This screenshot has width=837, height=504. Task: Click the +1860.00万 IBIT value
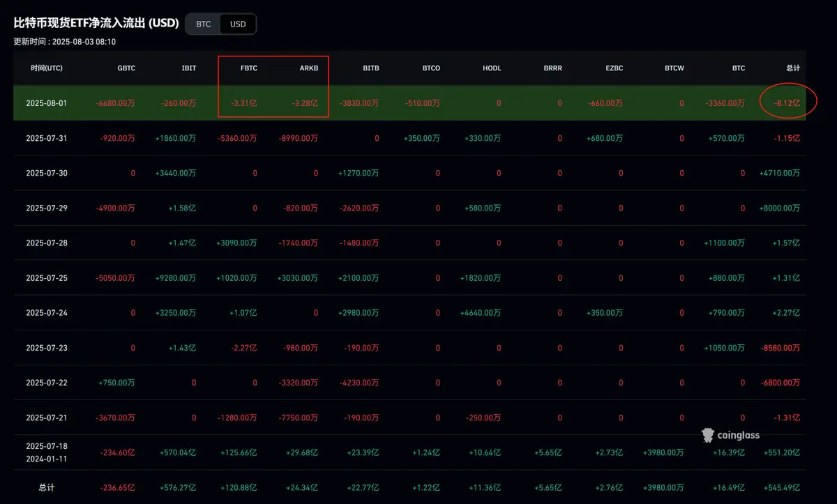pyautogui.click(x=176, y=138)
